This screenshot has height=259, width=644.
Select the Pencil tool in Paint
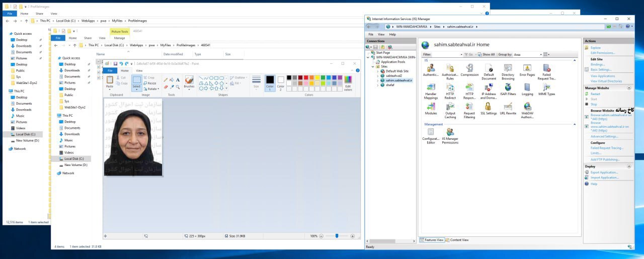pos(166,79)
